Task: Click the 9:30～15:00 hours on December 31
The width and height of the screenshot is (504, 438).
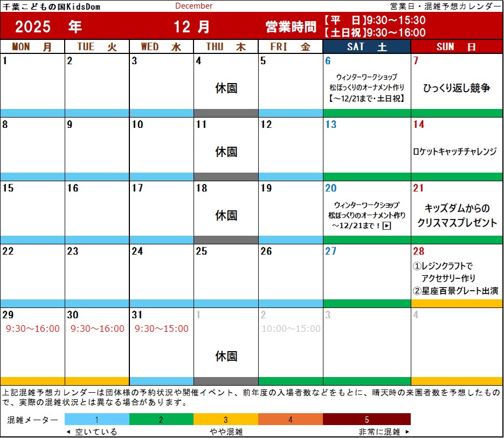Action: point(162,328)
